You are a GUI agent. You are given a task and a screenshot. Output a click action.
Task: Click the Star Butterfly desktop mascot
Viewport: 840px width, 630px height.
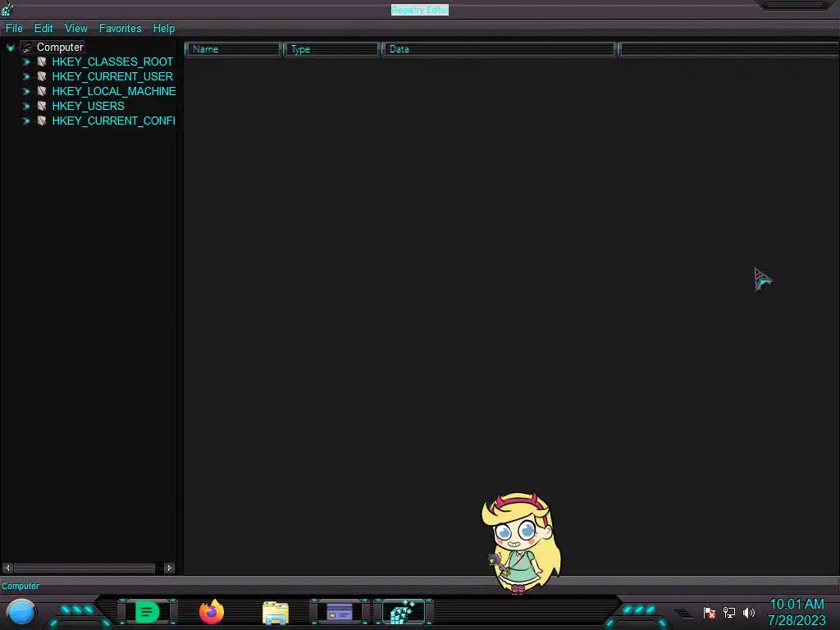pyautogui.click(x=520, y=543)
